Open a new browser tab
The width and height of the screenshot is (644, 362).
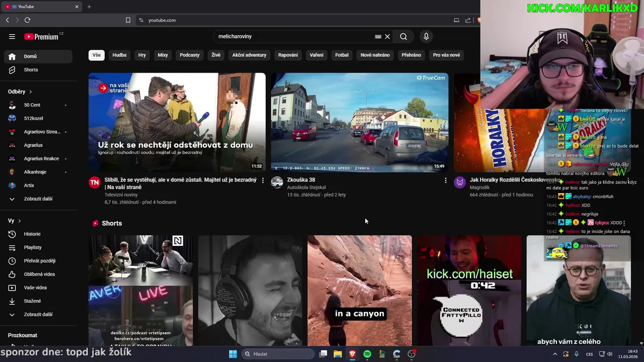[x=89, y=7]
